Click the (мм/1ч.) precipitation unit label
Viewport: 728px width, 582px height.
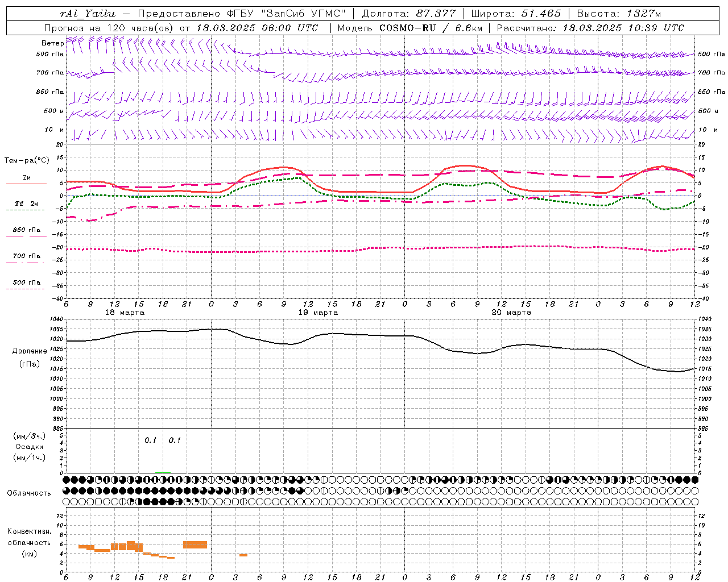(30, 458)
